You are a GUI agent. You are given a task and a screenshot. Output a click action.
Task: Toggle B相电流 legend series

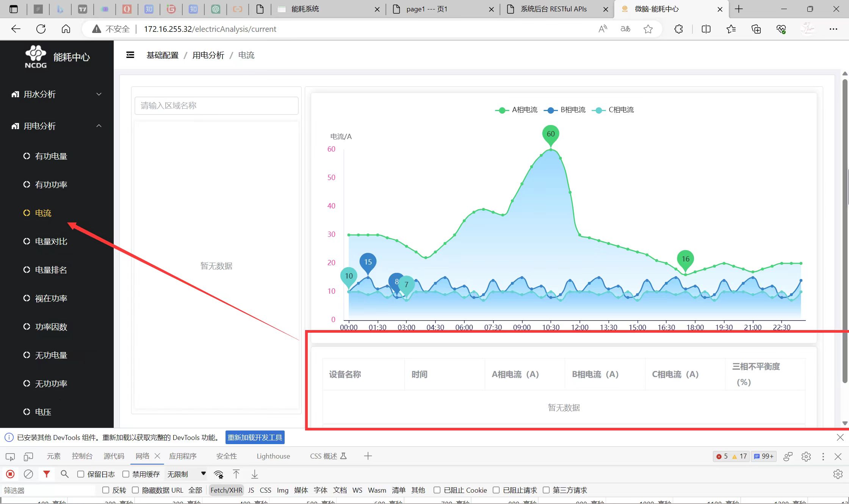tap(565, 110)
